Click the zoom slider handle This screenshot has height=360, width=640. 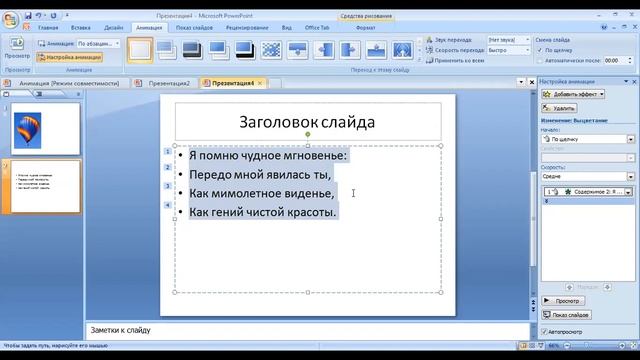[587, 346]
